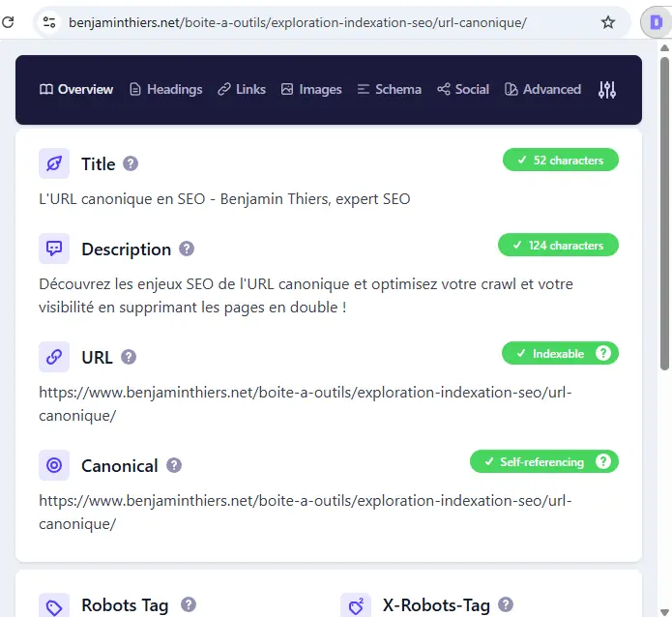672x617 pixels.
Task: Click the question mark in Indexable badge
Action: point(603,354)
